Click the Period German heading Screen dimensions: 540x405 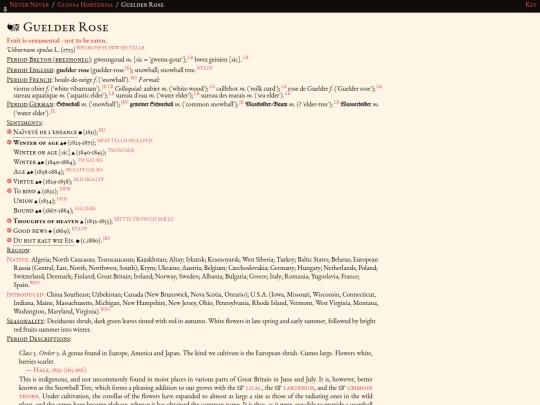(x=31, y=104)
